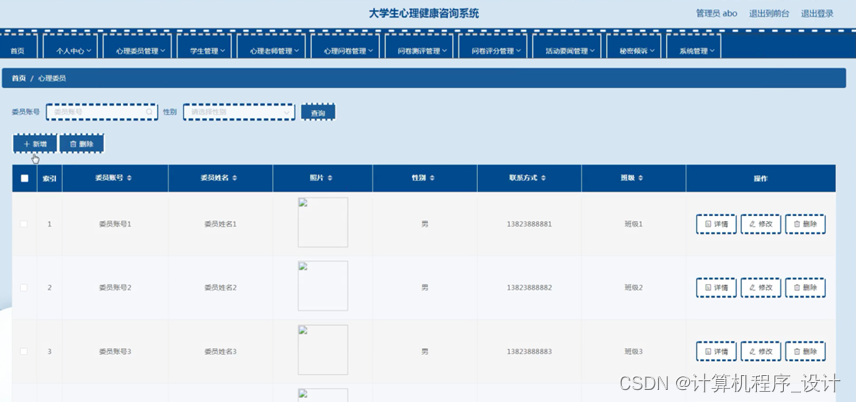Check the checkbox for row 2

tap(24, 287)
